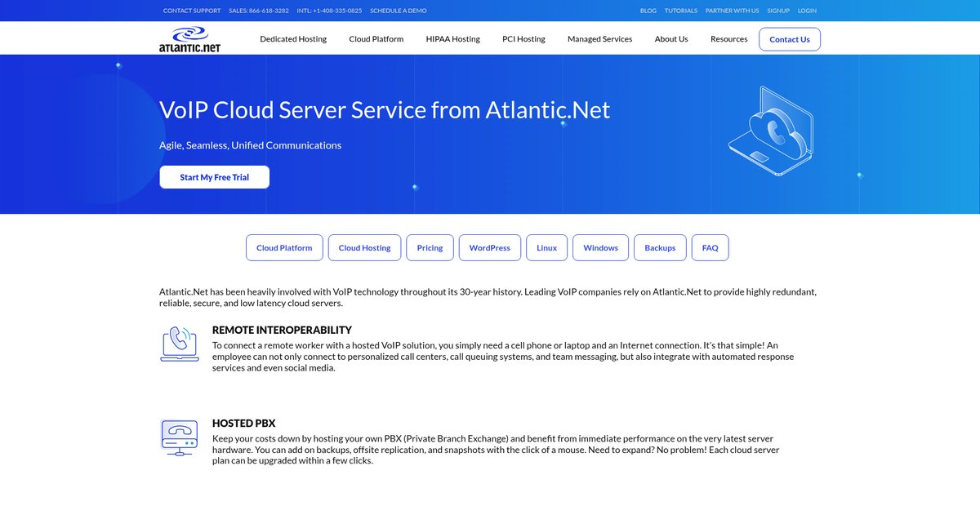The width and height of the screenshot is (980, 506).
Task: Click the HOSTED PBX heading
Action: click(244, 423)
